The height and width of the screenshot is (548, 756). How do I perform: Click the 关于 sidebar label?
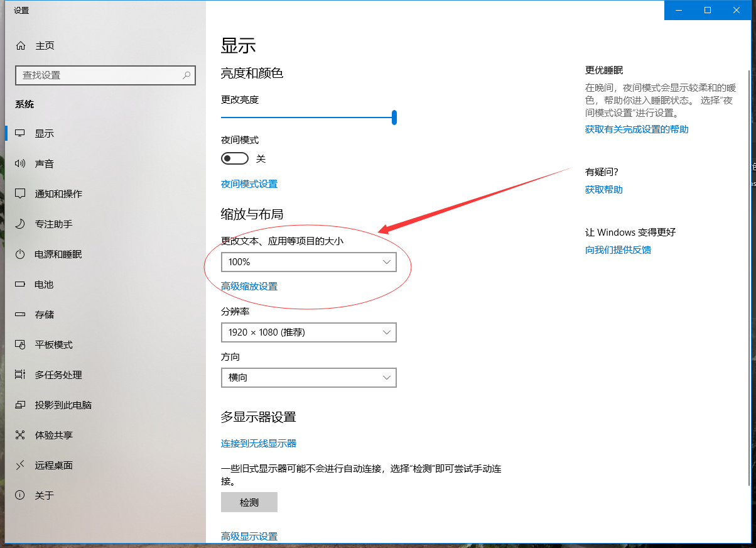pos(45,496)
